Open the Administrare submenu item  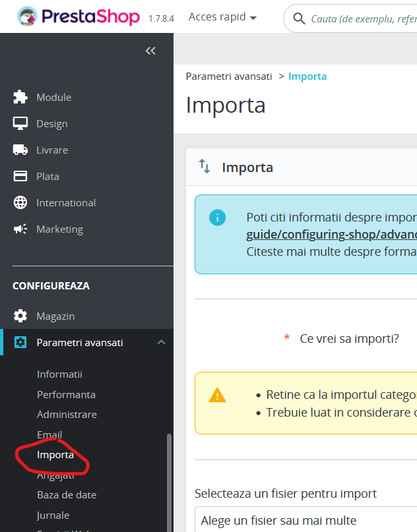pos(67,414)
